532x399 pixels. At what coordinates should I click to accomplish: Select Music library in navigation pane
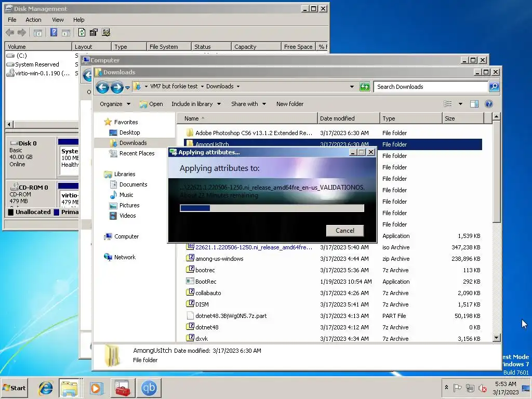(122, 195)
